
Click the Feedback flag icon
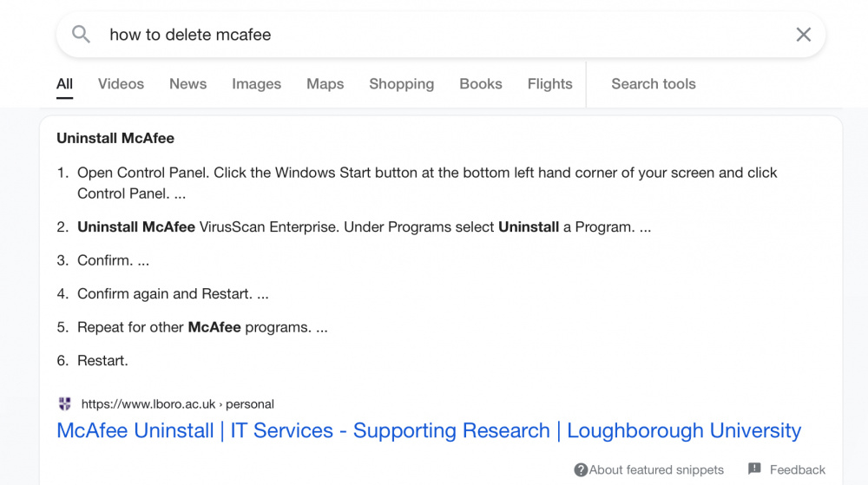(x=754, y=469)
